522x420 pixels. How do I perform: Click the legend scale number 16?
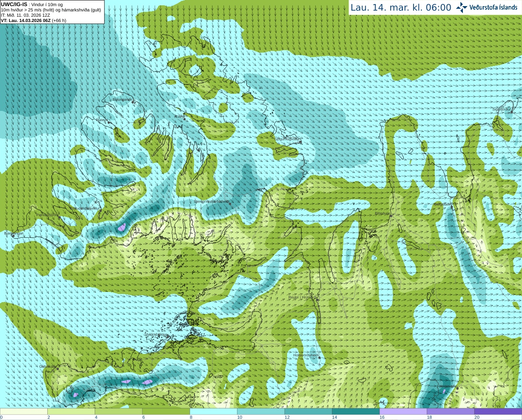pos(382,417)
